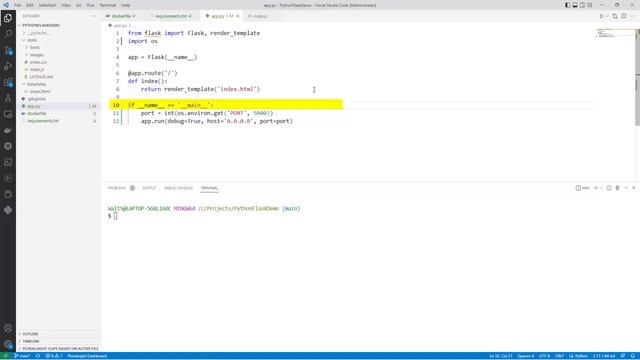
Task: Toggle Secondary Side Bar layout icon
Action: (582, 5)
